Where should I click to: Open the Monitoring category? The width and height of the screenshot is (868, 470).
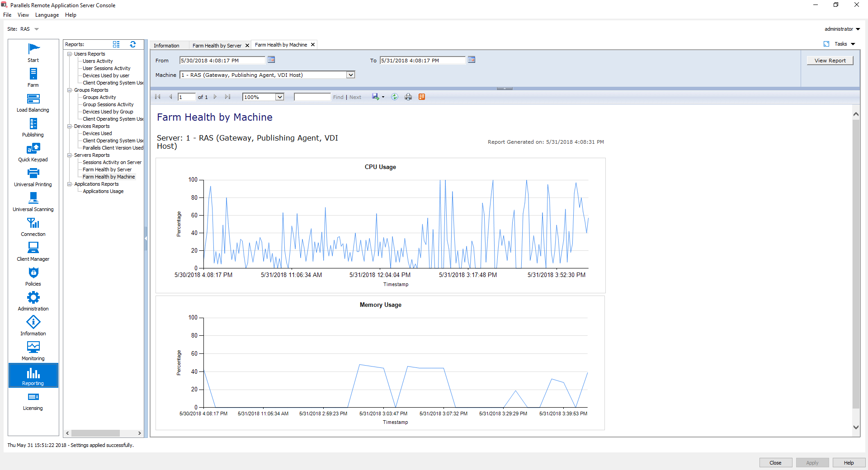pos(33,351)
